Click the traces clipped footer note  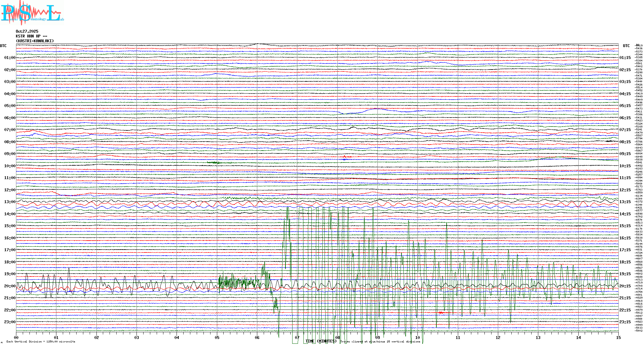380,342
